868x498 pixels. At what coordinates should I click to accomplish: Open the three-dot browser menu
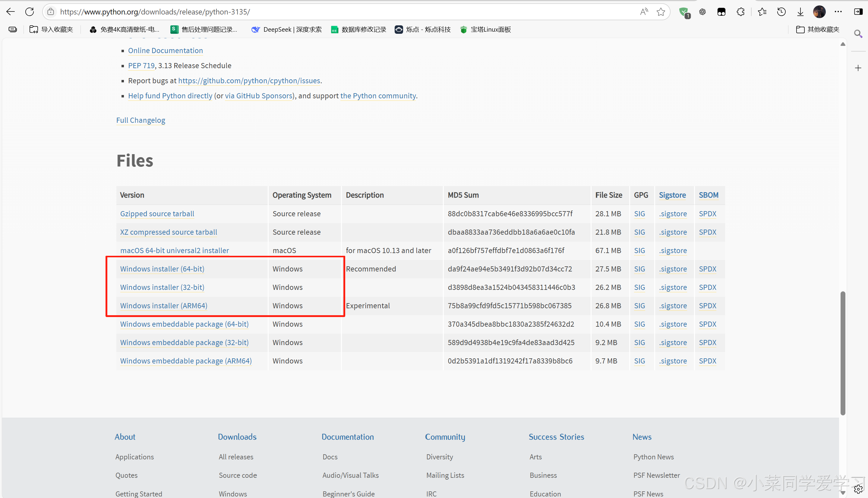pyautogui.click(x=838, y=12)
